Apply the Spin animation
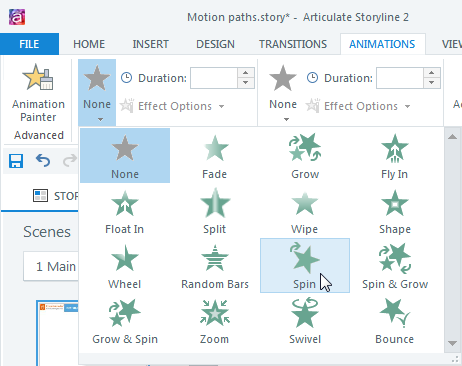The image size is (462, 366). [x=305, y=266]
